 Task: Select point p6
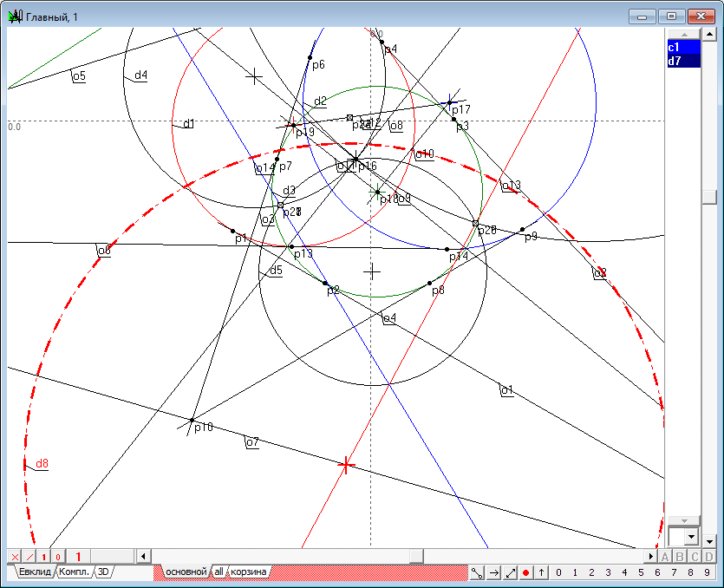pos(310,58)
